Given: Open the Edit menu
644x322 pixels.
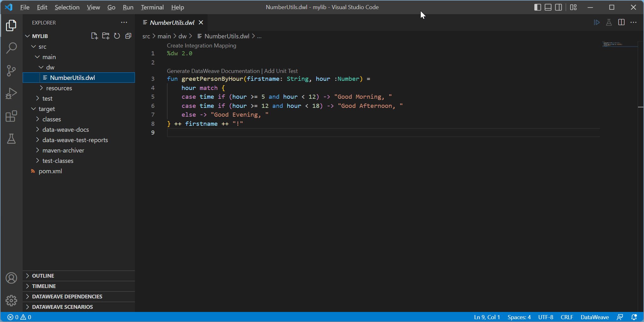Looking at the screenshot, I should (x=42, y=7).
